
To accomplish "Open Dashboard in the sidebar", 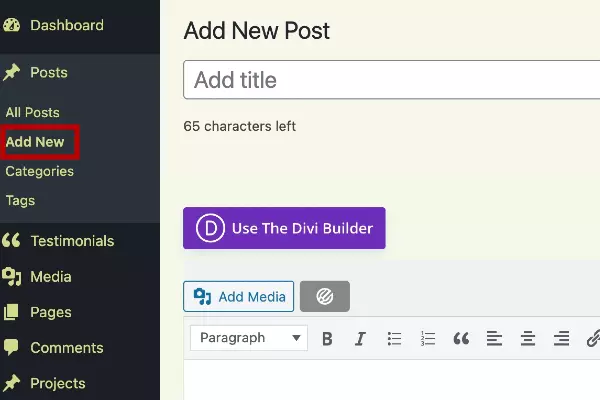I will [66, 25].
